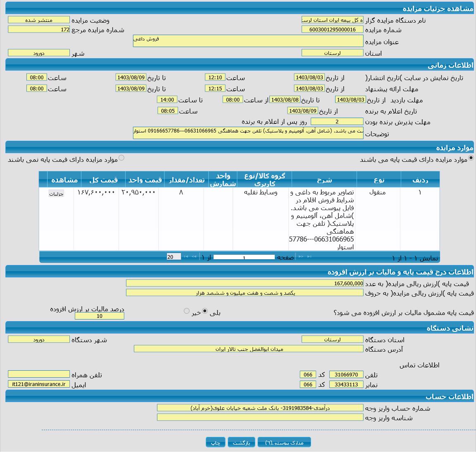Click the 'تعداد/مقدار' column header
Image resolution: width=476 pixels, height=452 pixels.
tap(186, 180)
